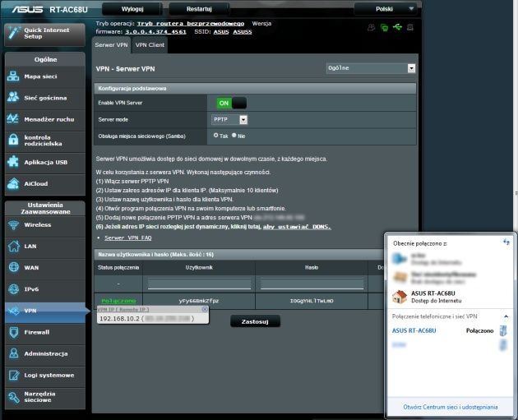Screen dimensions: 518x420
Task: Click the ASUS SSID link
Action: (x=221, y=32)
